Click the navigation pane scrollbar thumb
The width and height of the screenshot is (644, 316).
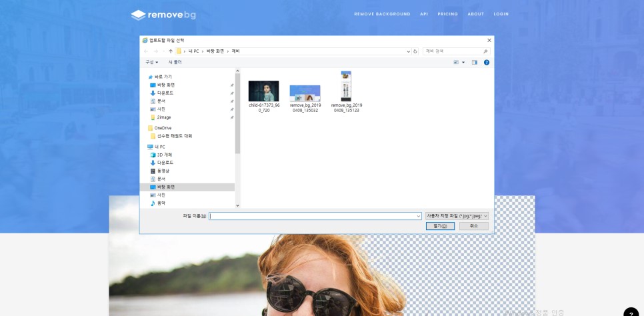237,113
